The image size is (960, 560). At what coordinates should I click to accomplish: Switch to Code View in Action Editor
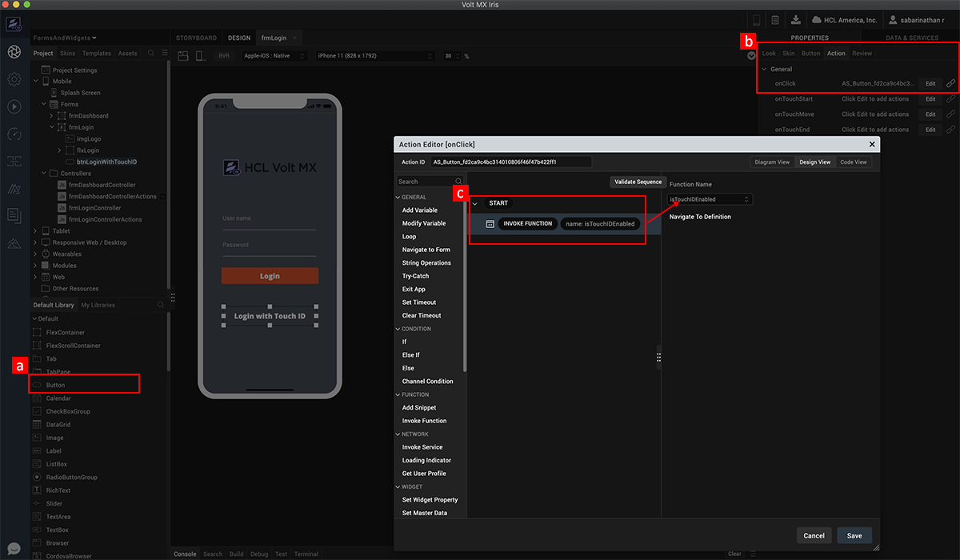click(x=853, y=162)
